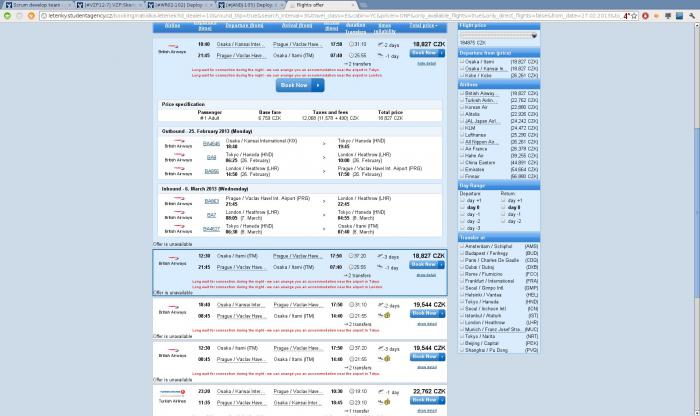The height and width of the screenshot is (416, 700).
Task: Check Departure day +1 in Day Range
Action: pos(462,200)
